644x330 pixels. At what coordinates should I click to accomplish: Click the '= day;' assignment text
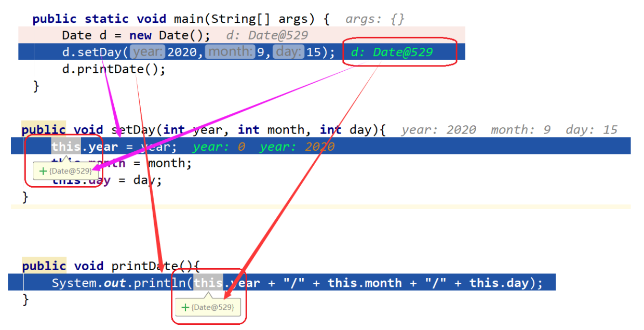point(141,180)
